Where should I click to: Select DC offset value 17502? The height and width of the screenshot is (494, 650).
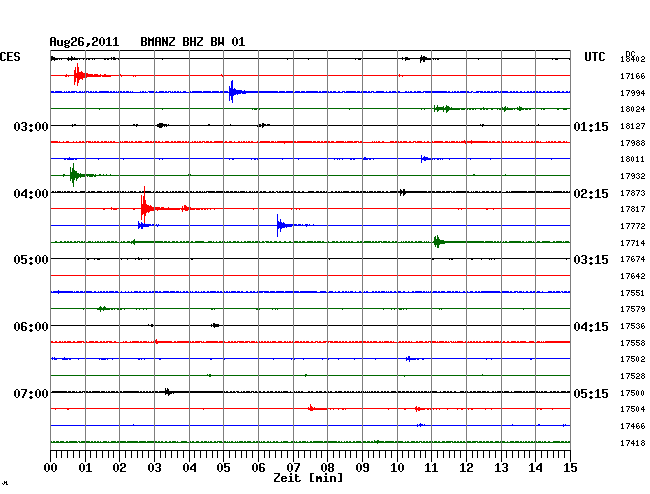coord(633,359)
